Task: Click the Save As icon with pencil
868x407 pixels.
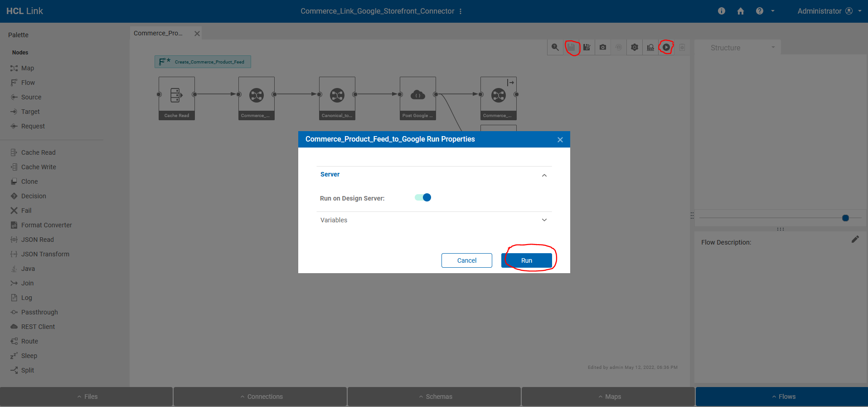Action: tap(587, 47)
